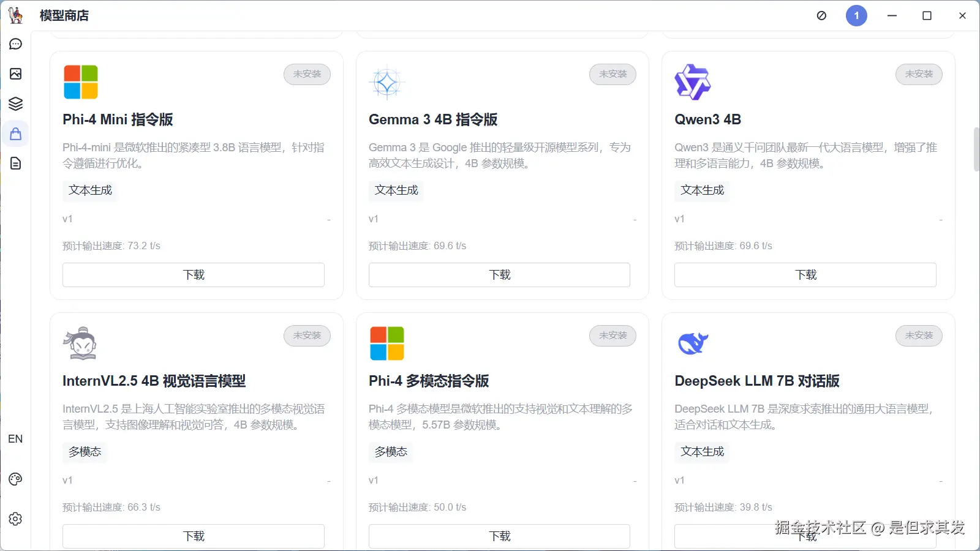Select title Phi-4 Mini 指令版
Viewport: 980px width, 551px height.
click(x=118, y=119)
